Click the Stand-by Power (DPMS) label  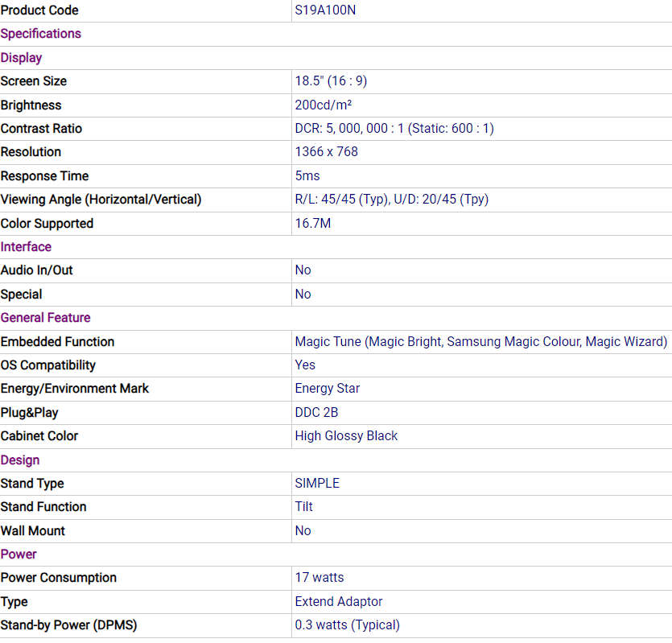click(63, 625)
